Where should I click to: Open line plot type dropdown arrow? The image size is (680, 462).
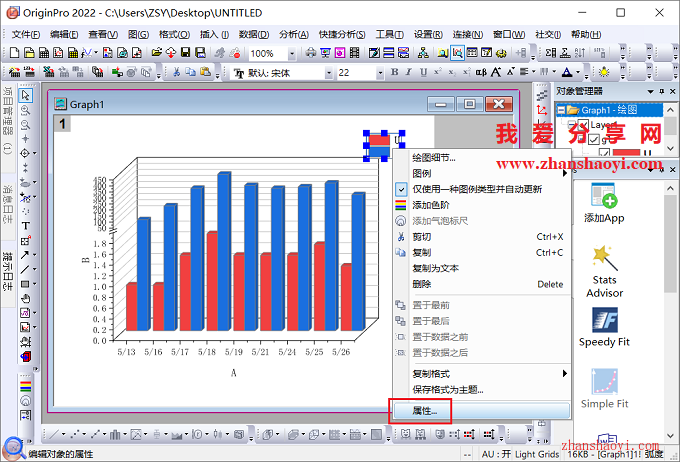pos(63,434)
